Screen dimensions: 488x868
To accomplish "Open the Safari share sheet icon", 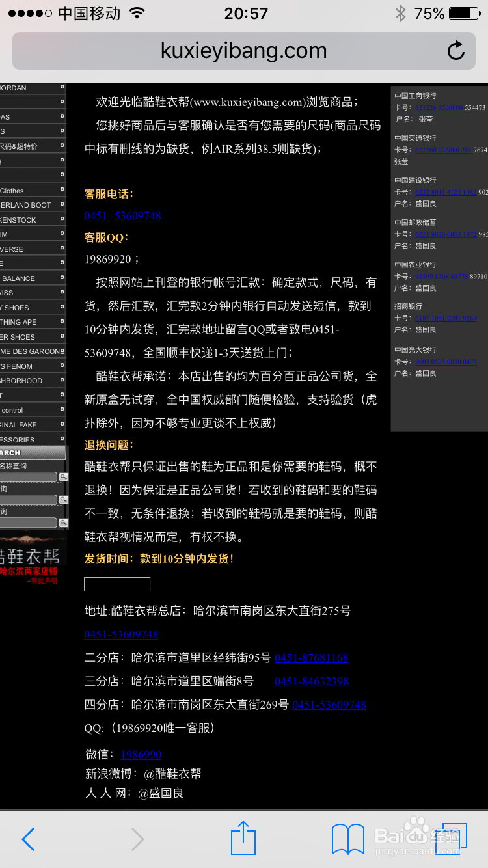I will coord(243,837).
